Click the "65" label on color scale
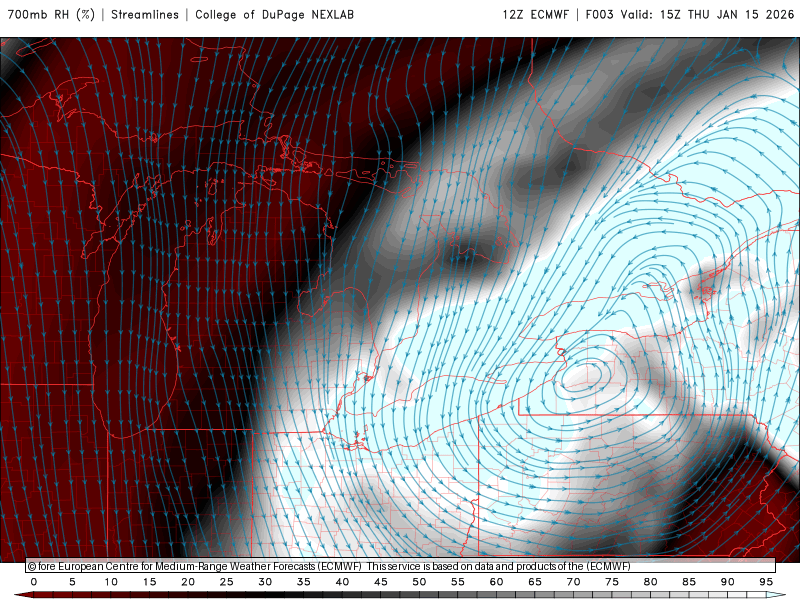The height and width of the screenshot is (600, 800). (x=535, y=582)
